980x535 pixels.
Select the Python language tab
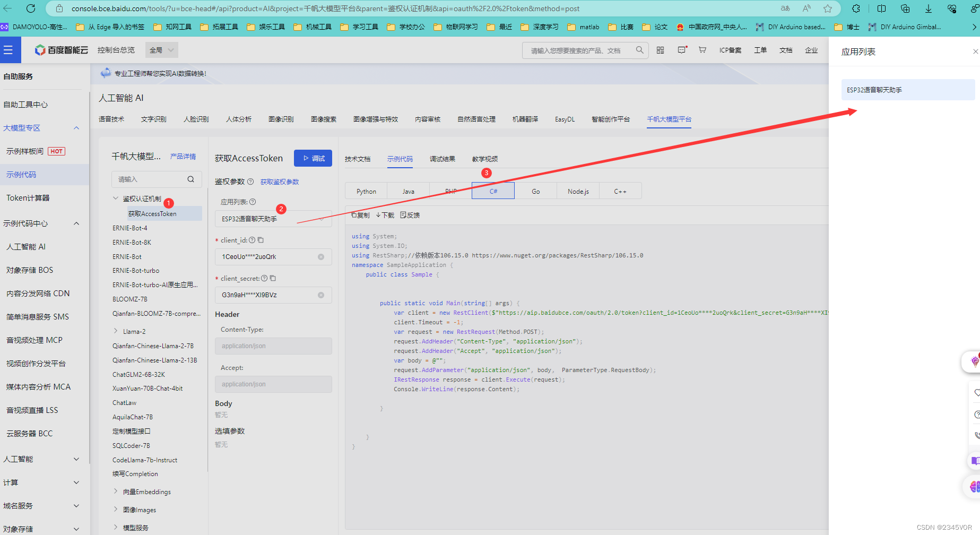[366, 191]
